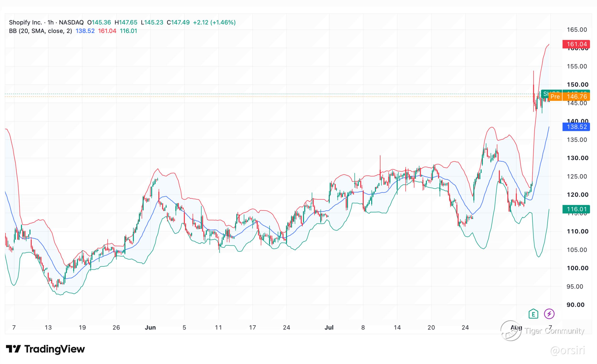The height and width of the screenshot is (364, 597).
Task: Click the purple lightning bolt icon
Action: (x=549, y=314)
